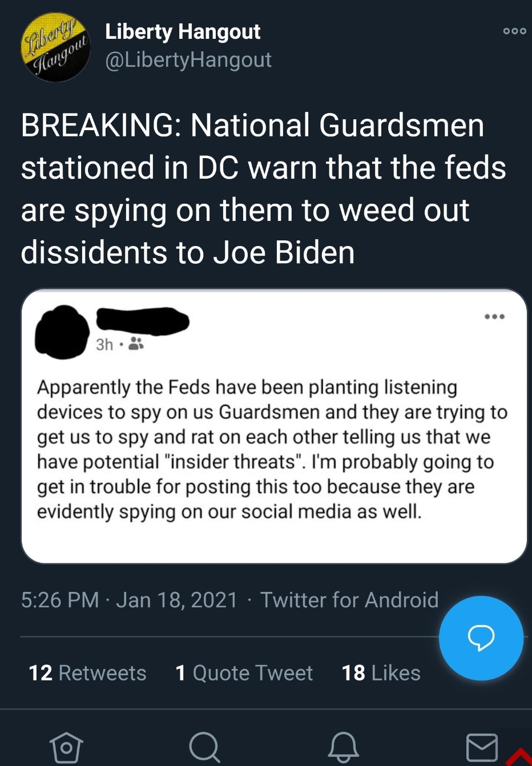
Task: Click the blue reply bubble button
Action: 481,638
